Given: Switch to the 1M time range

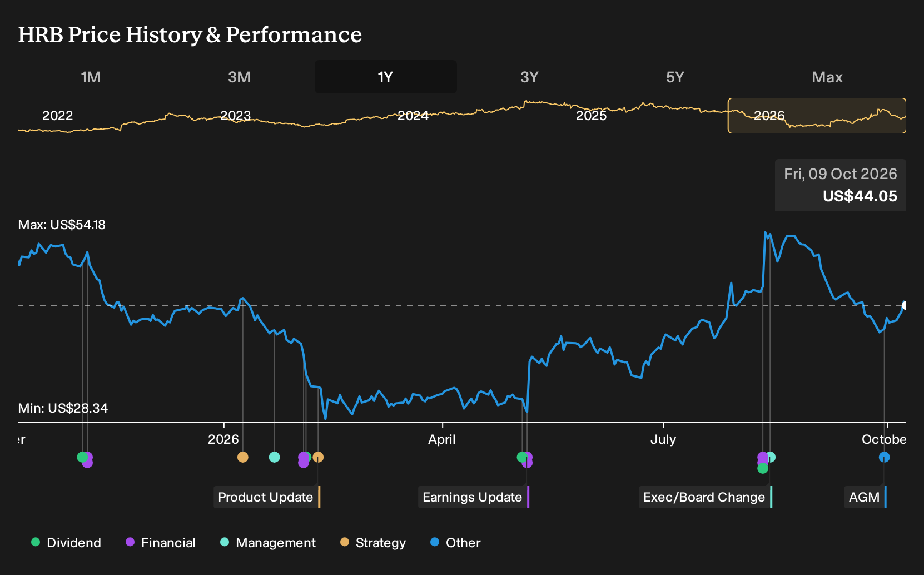Looking at the screenshot, I should [x=91, y=77].
